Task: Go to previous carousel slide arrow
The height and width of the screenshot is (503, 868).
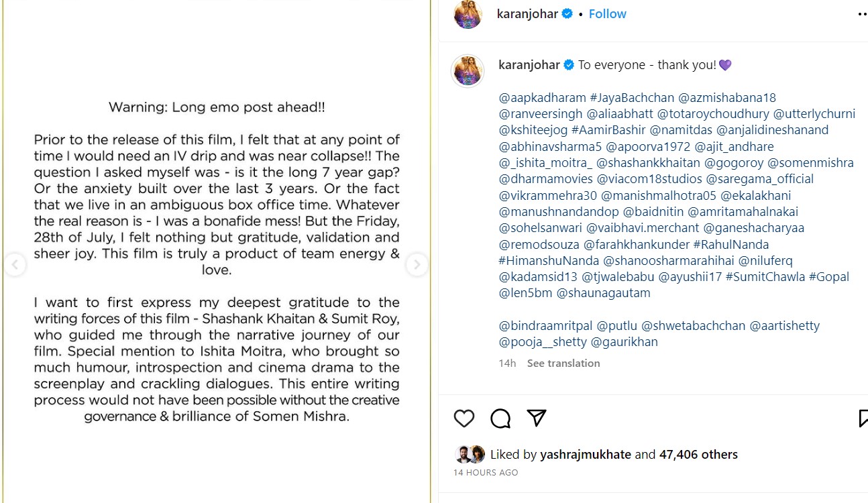Action: coord(14,265)
